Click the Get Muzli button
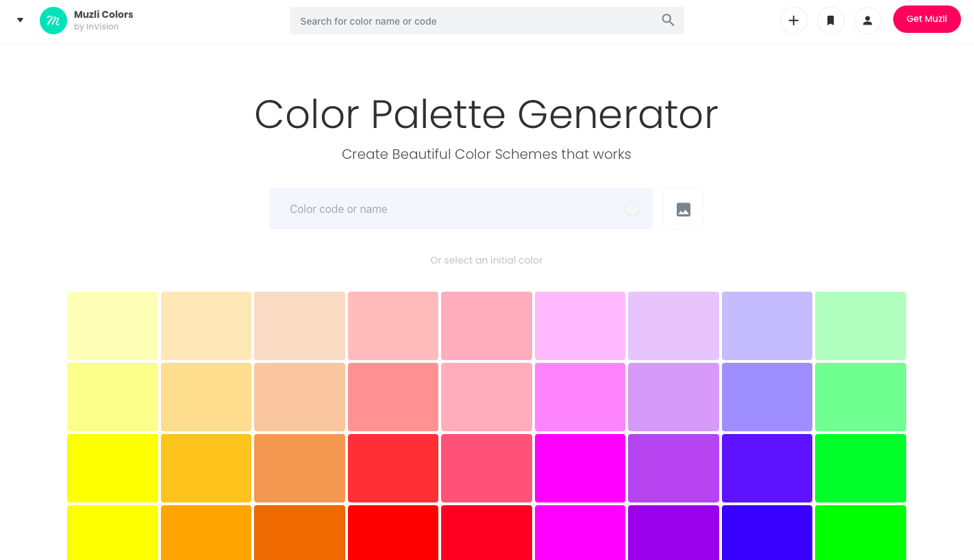 pyautogui.click(x=927, y=19)
